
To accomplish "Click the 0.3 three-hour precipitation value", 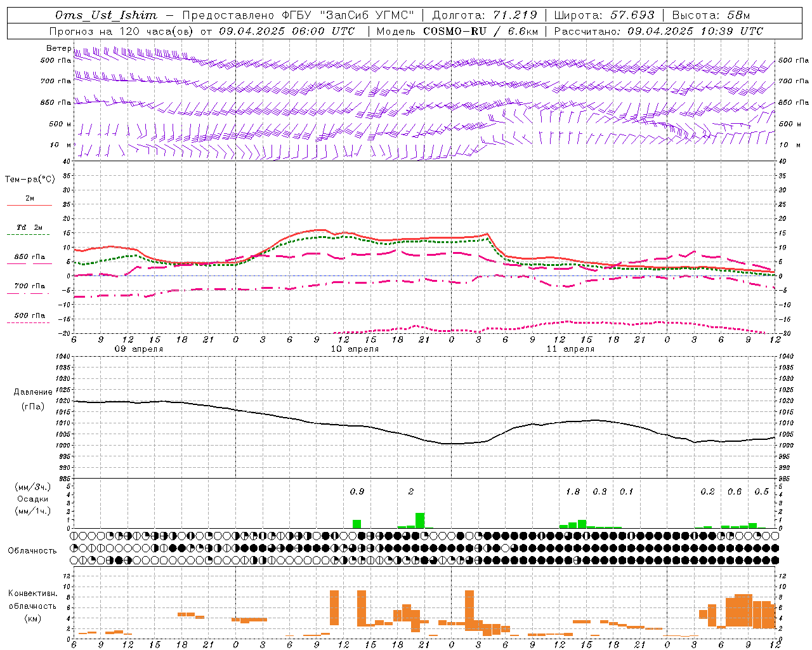I will click(x=599, y=491).
